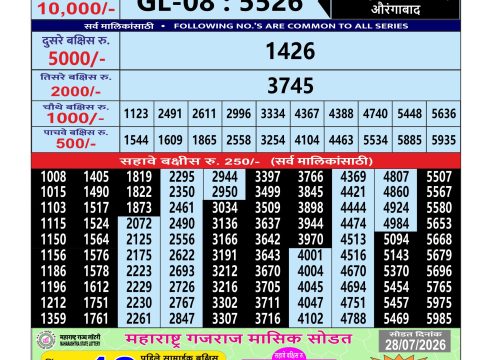Screen dimensions: 480x360
Task: Click sixth prize number 3397
Action: click(x=268, y=177)
